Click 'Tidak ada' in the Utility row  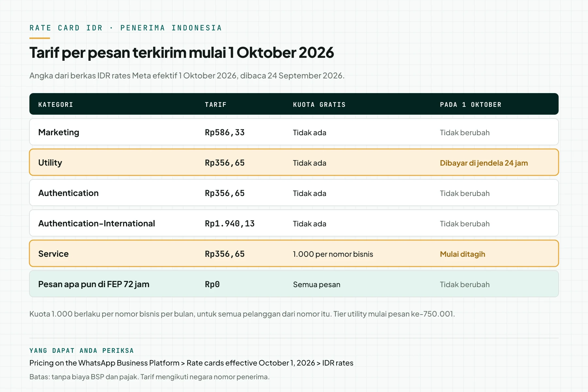310,163
